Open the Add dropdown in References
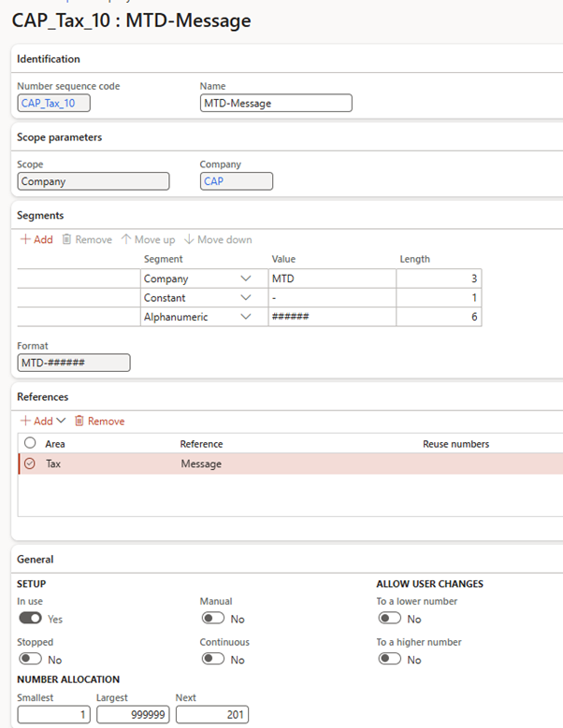563x728 pixels. pos(43,421)
